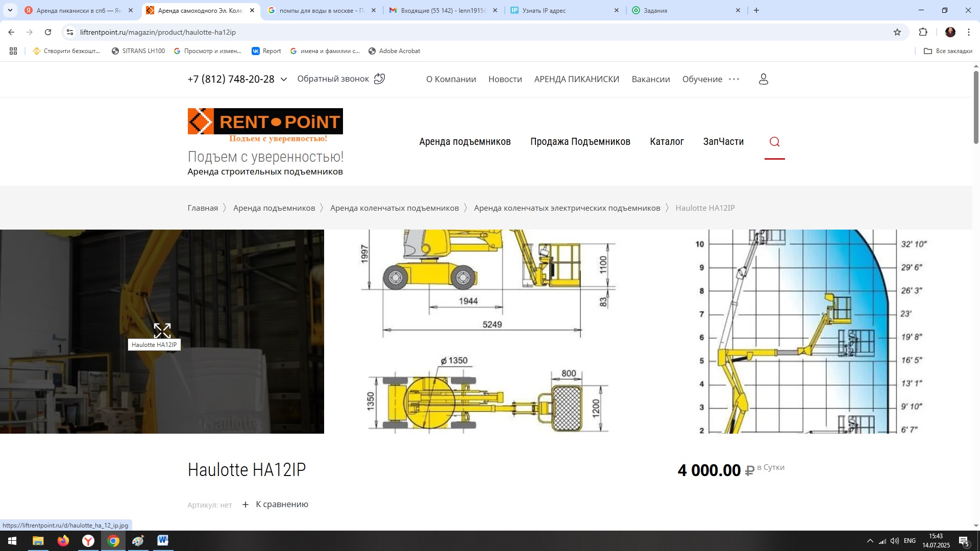Click the browser back arrow
Viewport: 980px width, 551px height.
[x=11, y=32]
